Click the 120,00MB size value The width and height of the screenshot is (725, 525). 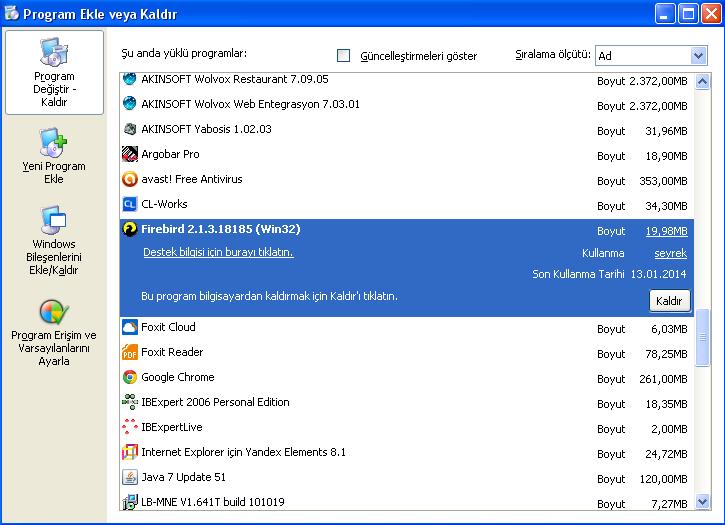pyautogui.click(x=663, y=479)
